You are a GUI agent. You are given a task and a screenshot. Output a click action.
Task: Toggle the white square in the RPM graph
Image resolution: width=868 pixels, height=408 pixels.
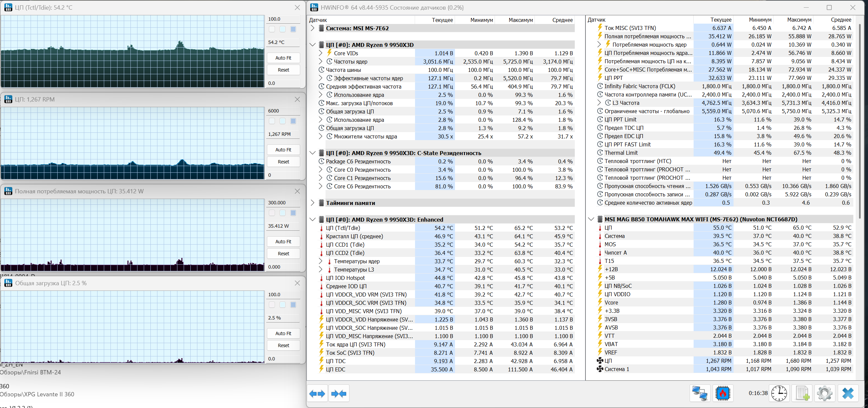pyautogui.click(x=272, y=121)
